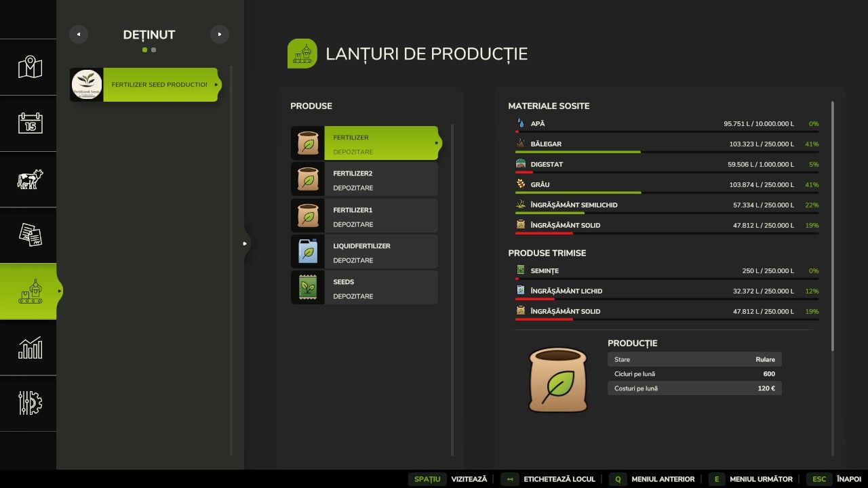Open the settings sliders gear icon
Image resolution: width=868 pixels, height=488 pixels.
point(30,403)
